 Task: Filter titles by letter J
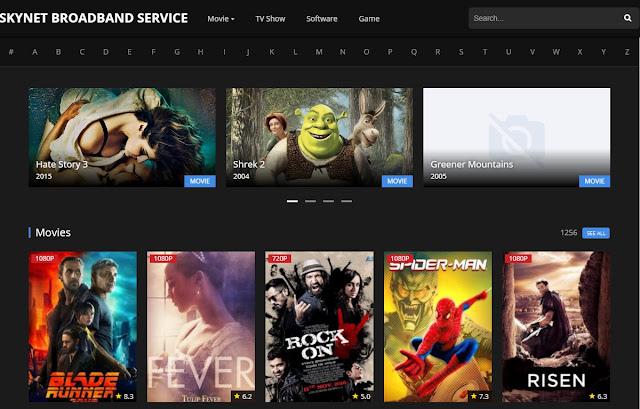click(248, 52)
